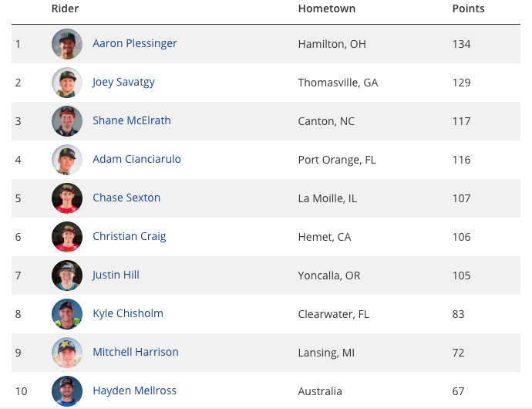Click the Hayden Mellross name link
Viewport: 532px width, 409px height.
pos(134,390)
